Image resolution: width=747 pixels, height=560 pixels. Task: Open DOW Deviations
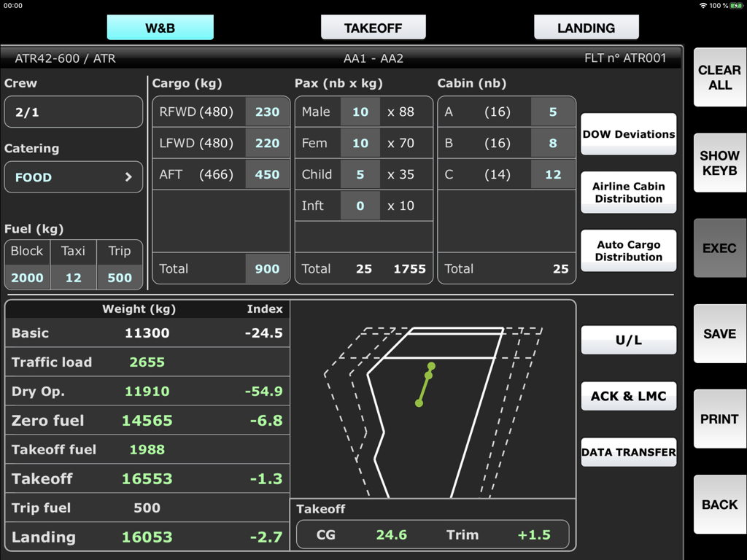tap(628, 134)
